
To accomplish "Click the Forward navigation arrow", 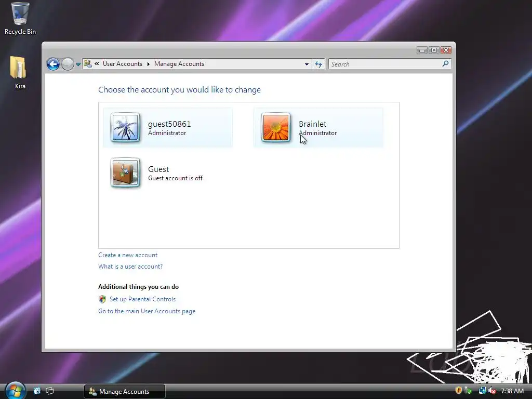I will 68,64.
